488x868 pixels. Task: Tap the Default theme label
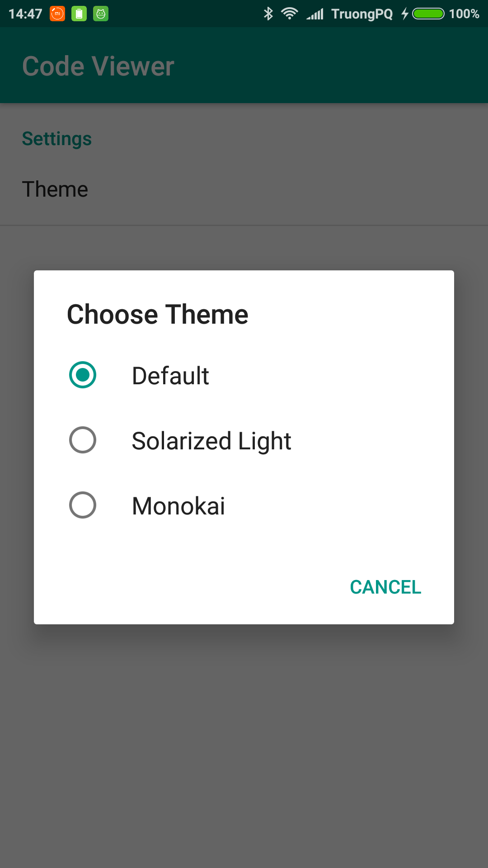(x=170, y=376)
